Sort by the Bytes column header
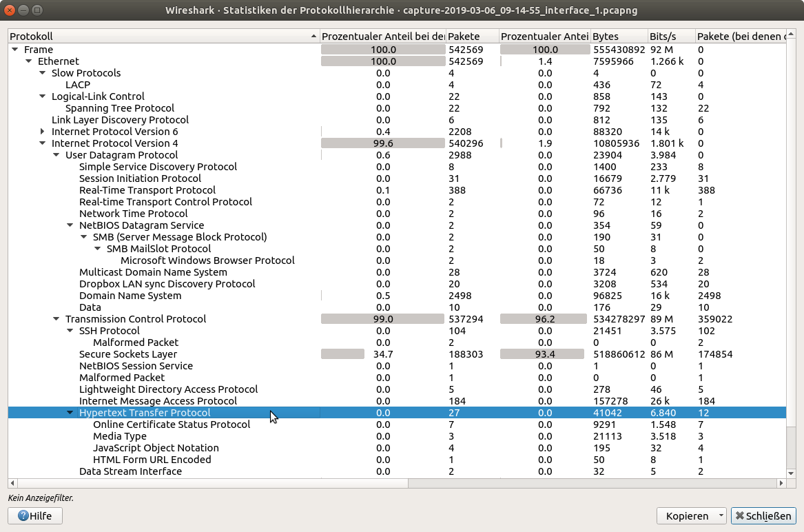 (x=618, y=36)
